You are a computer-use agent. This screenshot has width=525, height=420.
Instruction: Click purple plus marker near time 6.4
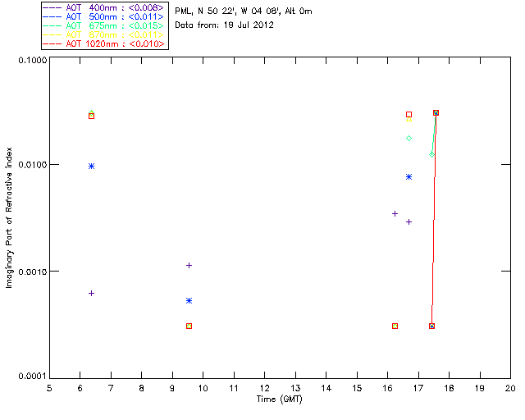[x=91, y=294]
